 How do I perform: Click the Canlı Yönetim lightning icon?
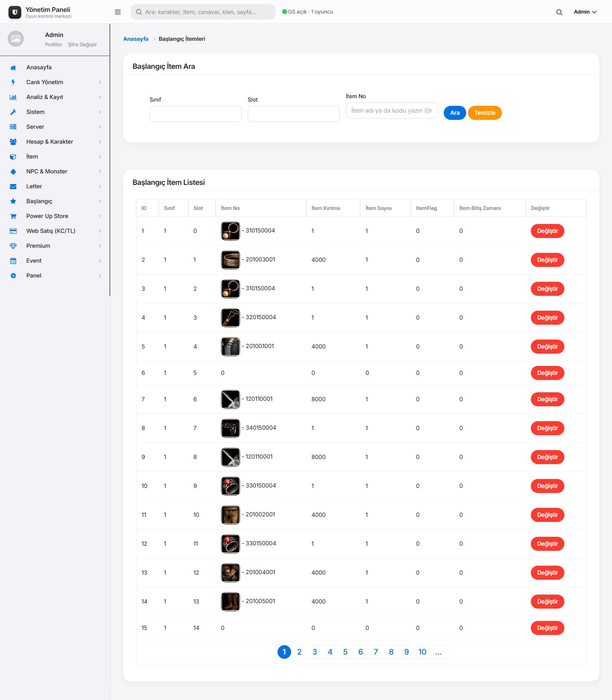pyautogui.click(x=13, y=82)
